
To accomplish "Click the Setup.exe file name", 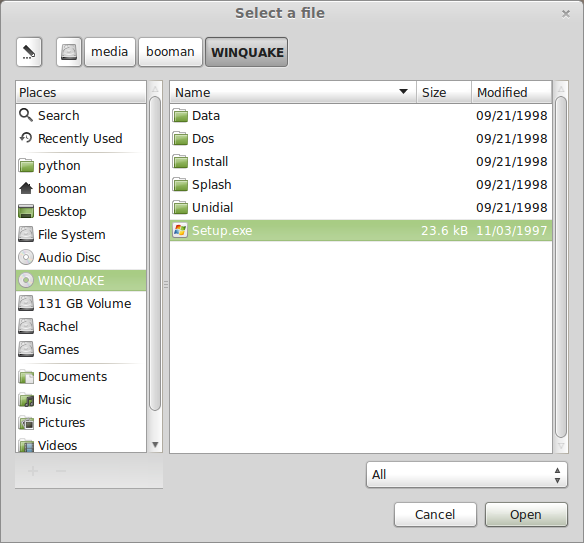I will click(x=222, y=231).
